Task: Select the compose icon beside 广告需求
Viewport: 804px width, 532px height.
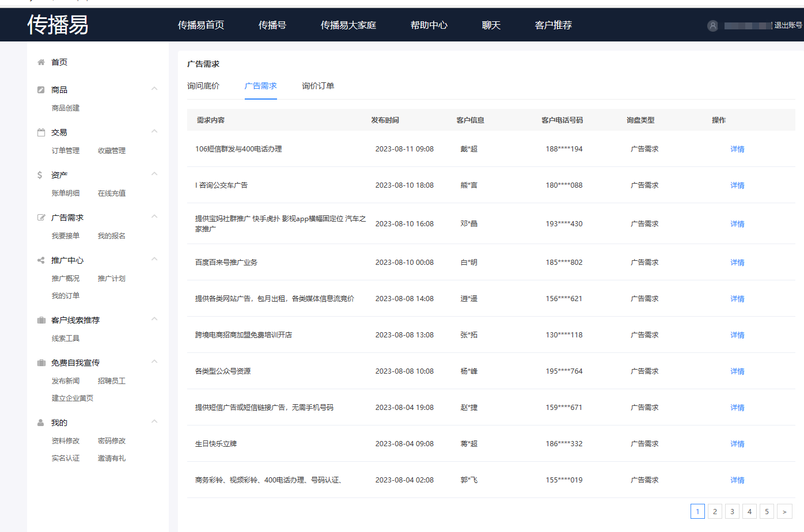Action: point(40,217)
